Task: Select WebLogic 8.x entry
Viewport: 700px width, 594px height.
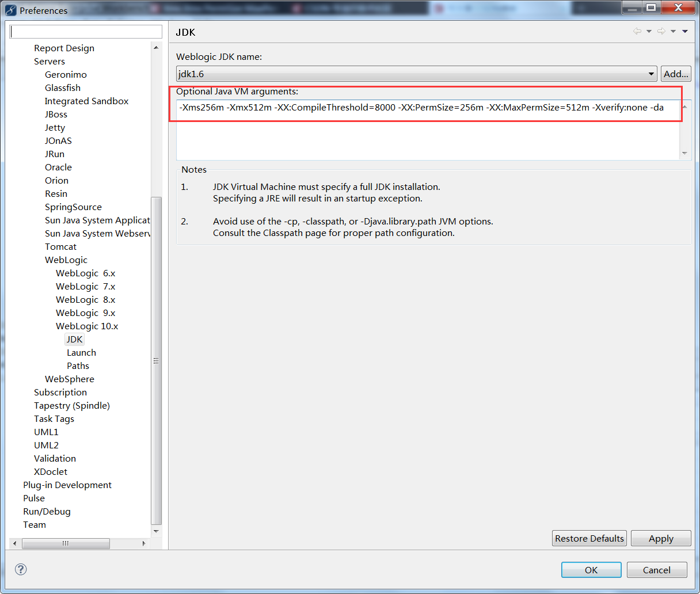Action: pos(85,300)
